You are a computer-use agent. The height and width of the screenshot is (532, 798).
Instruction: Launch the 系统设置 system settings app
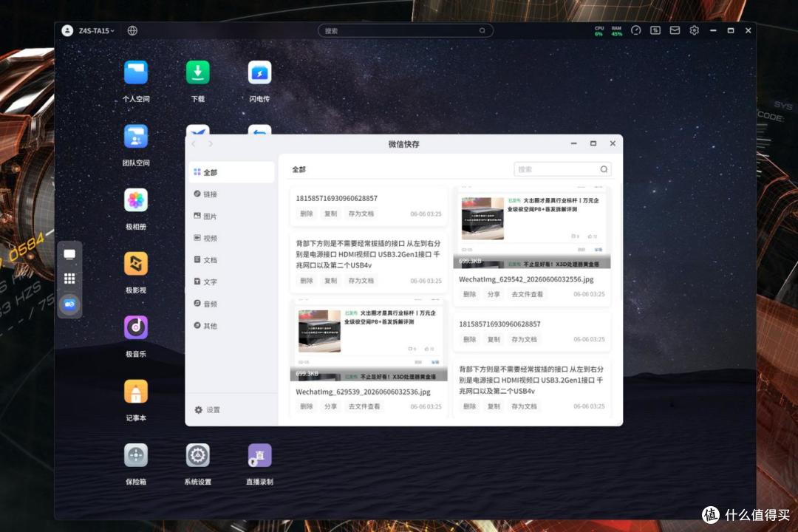197,455
